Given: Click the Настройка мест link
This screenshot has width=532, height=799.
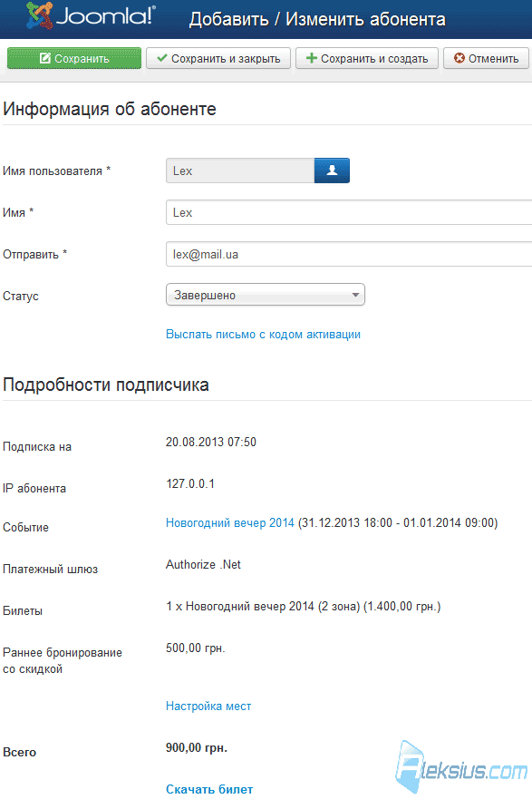Looking at the screenshot, I should click(x=208, y=706).
